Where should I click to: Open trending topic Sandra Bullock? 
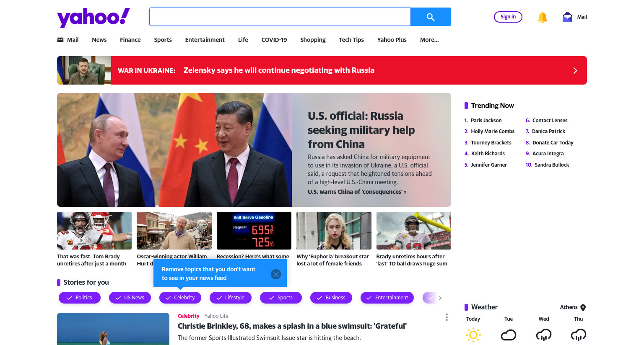(552, 165)
